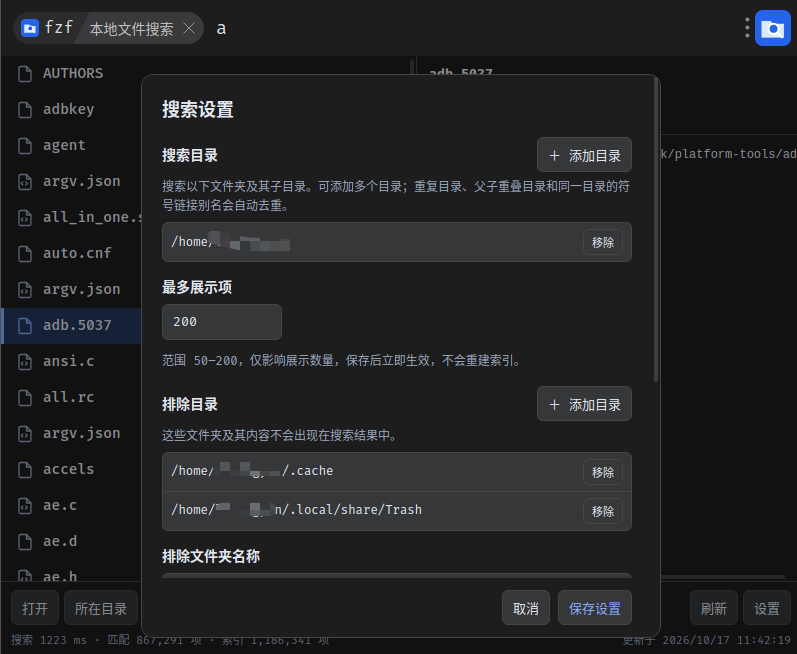
Task: Open the three-dot menu at top right
Action: coord(747,28)
